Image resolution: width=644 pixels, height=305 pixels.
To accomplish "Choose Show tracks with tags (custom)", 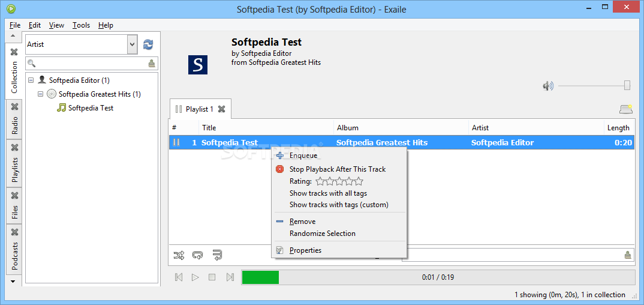I will click(x=339, y=204).
